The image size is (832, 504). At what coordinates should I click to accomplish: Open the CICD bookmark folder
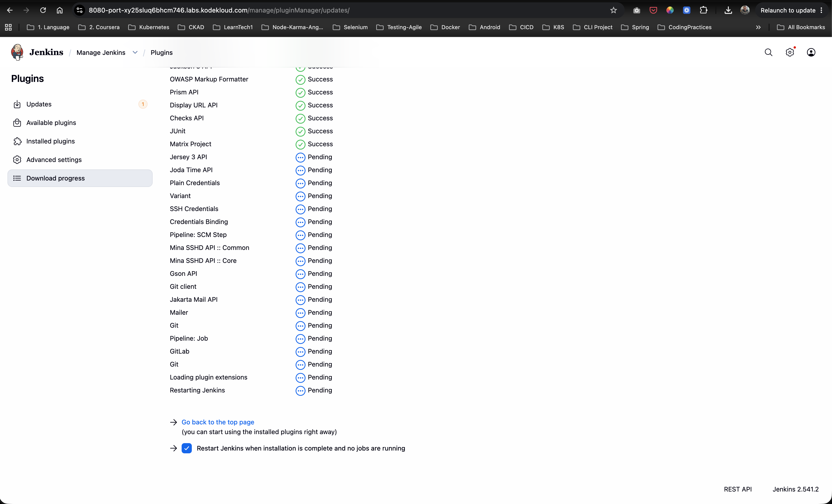(x=521, y=27)
